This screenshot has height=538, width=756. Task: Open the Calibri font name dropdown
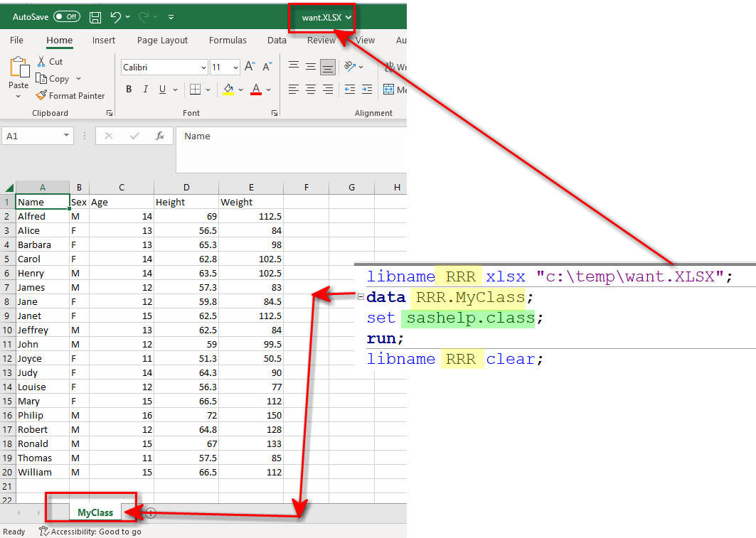point(203,68)
